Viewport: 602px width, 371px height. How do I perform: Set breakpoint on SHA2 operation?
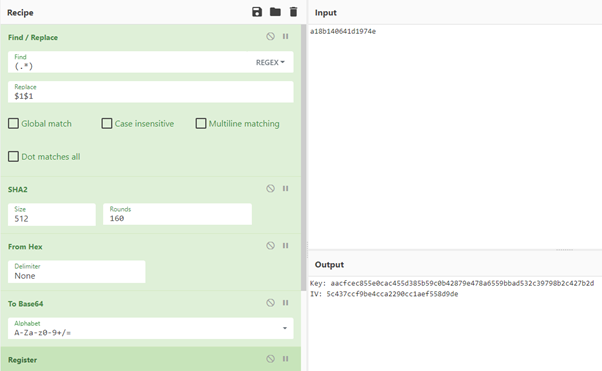285,188
